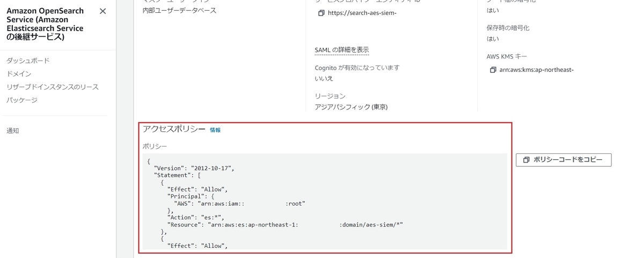Click アジアパシフィック (東京) region value
Viewport: 644px width, 258px height.
351,107
